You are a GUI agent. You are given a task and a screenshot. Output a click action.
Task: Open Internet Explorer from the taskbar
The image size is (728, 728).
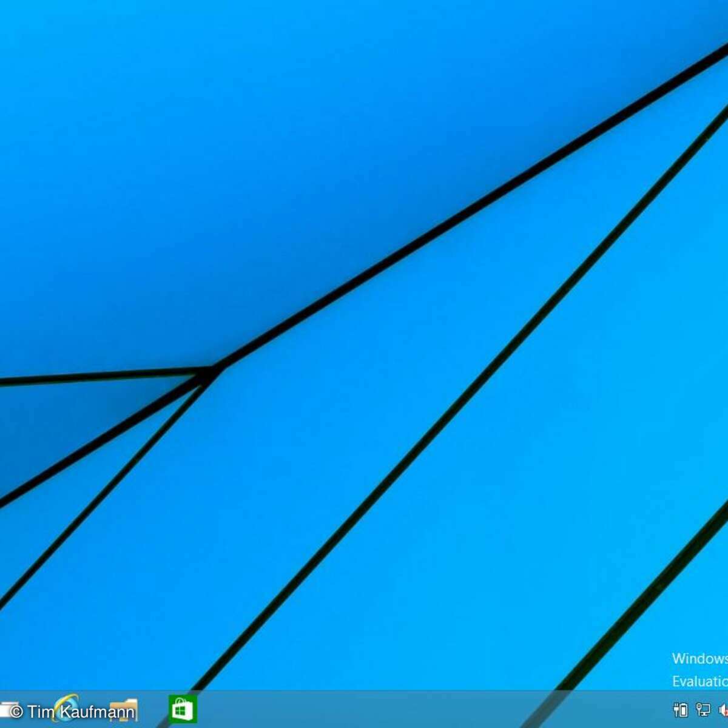pos(65,709)
